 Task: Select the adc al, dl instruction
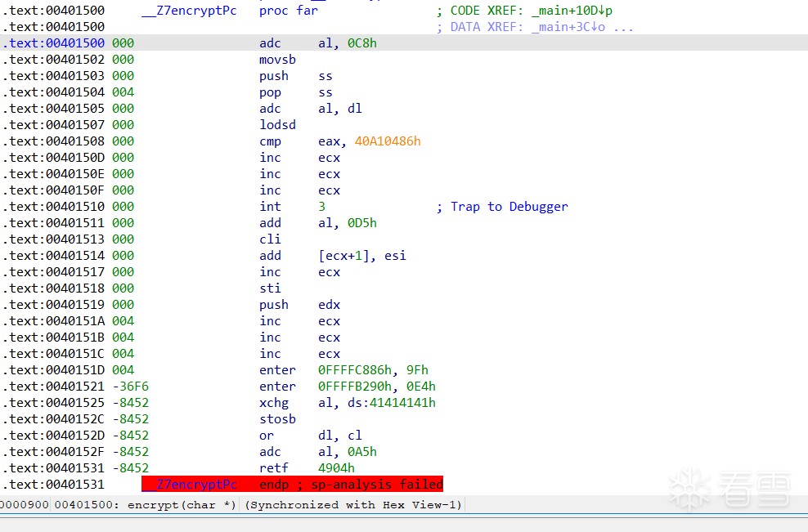pos(310,109)
